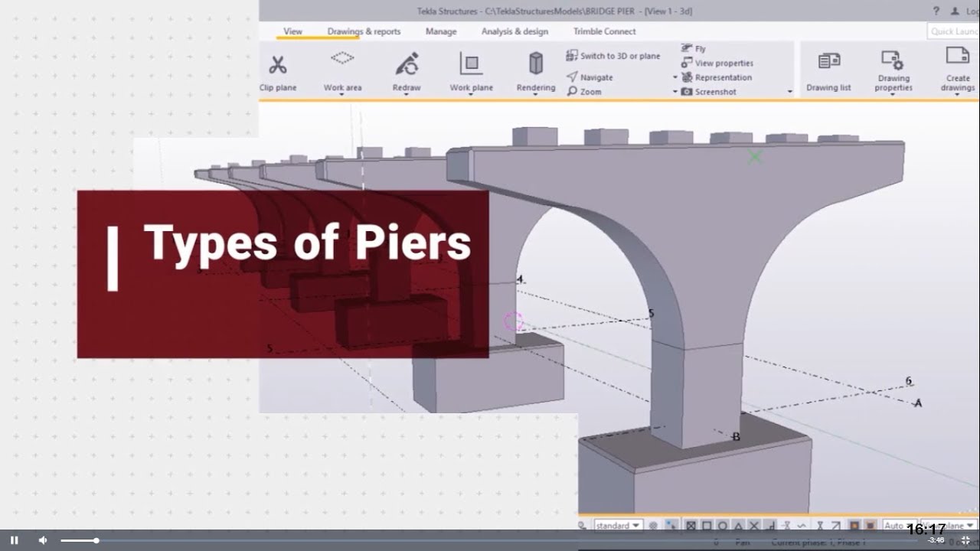Expand the Representation dropdown arrow
980x551 pixels.
675,77
